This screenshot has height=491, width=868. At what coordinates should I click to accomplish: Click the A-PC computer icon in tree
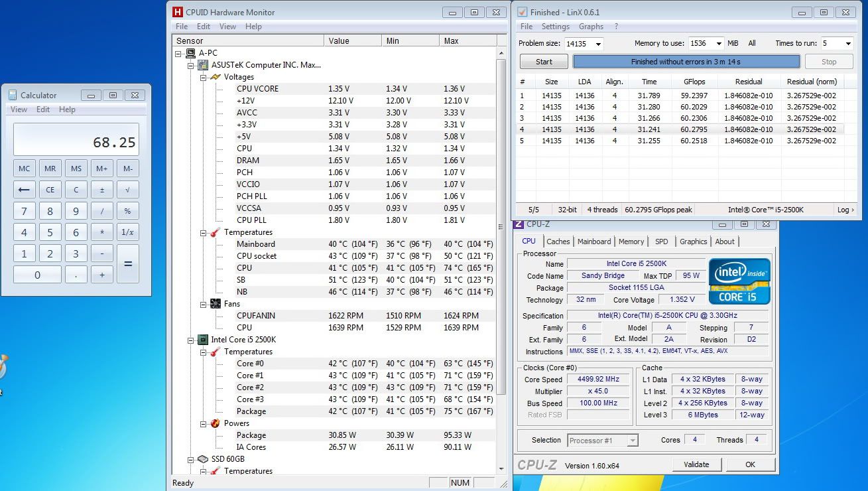click(190, 53)
